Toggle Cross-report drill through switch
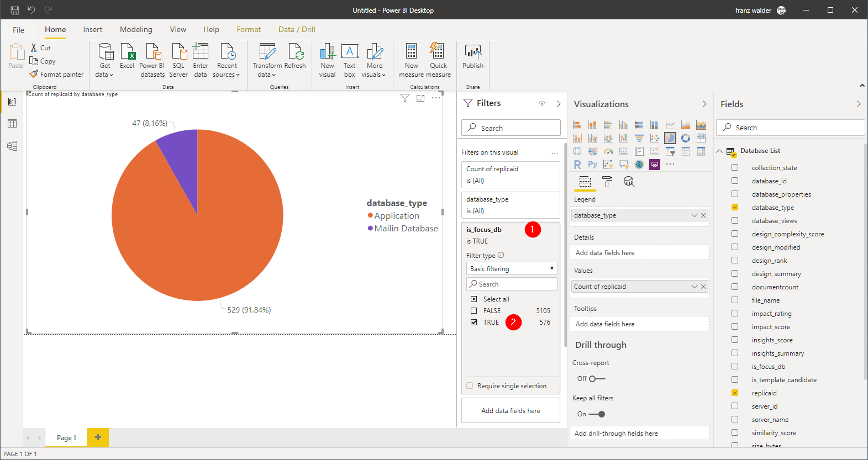The height and width of the screenshot is (460, 868). tap(596, 379)
